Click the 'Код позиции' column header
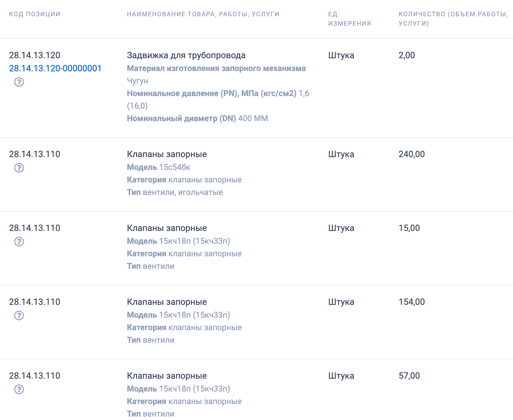The width and height of the screenshot is (513, 420). pyautogui.click(x=35, y=14)
